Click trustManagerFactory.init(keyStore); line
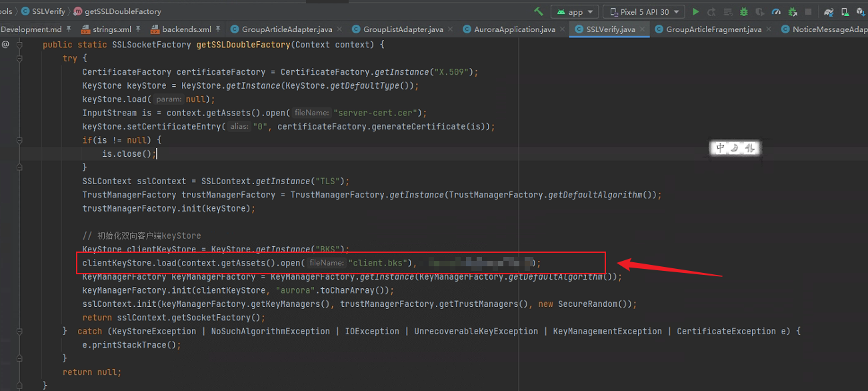 (x=169, y=208)
